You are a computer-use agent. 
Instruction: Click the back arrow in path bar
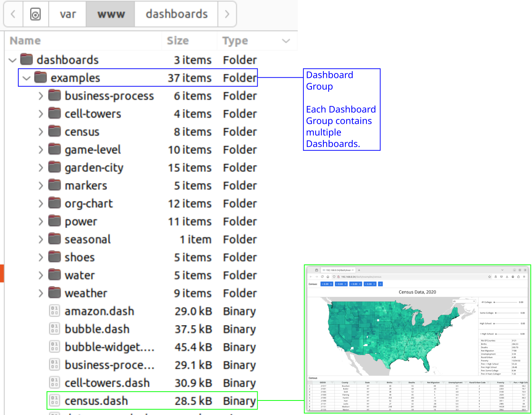point(13,14)
